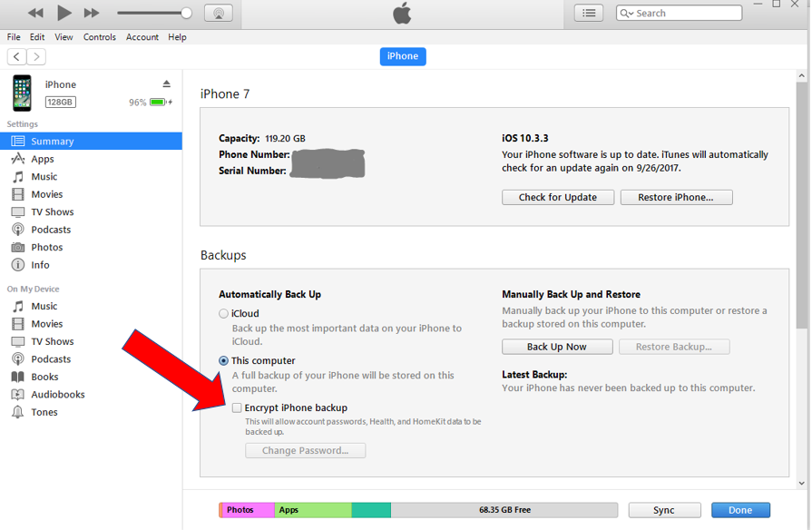The width and height of the screenshot is (812, 530).
Task: Select the This computer radio button
Action: click(223, 360)
